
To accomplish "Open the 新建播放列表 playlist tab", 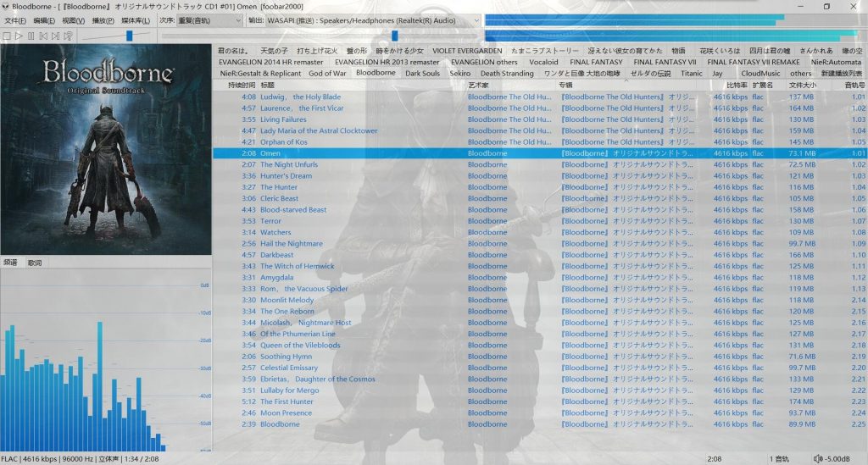I will pos(842,73).
